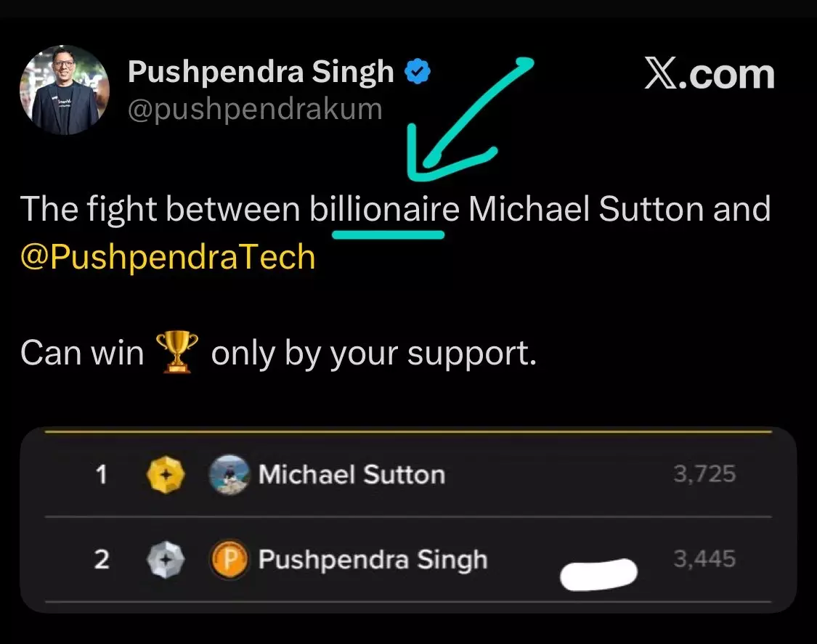Click the 3,445 score value
This screenshot has width=817, height=644.
point(704,559)
